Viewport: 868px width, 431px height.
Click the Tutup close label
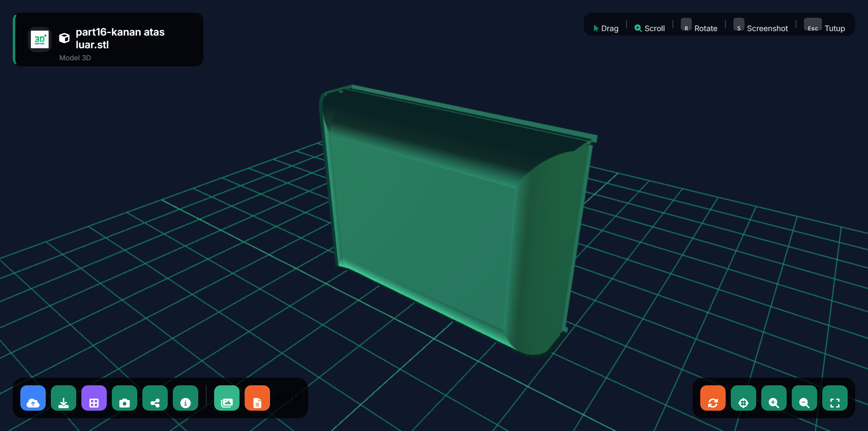835,28
